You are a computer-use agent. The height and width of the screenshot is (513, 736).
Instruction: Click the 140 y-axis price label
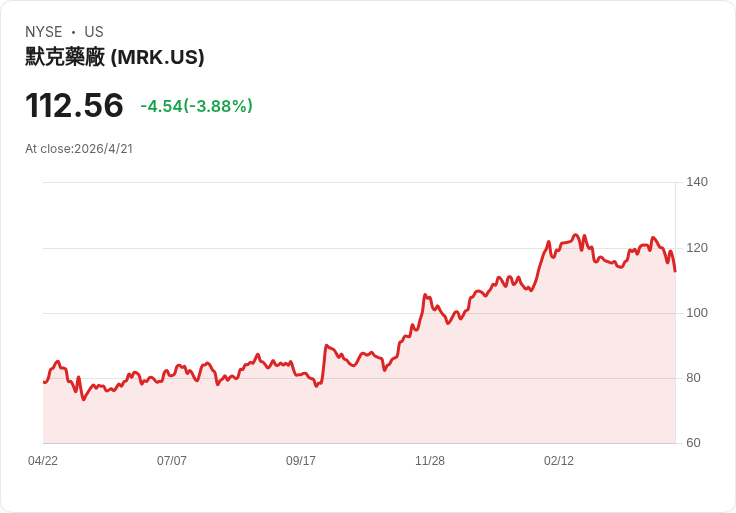(x=697, y=182)
